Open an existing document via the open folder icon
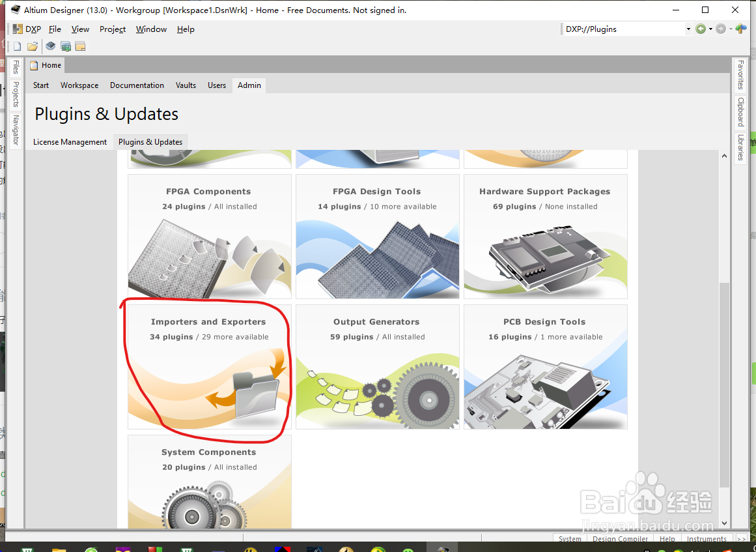The height and width of the screenshot is (552, 756). click(33, 46)
